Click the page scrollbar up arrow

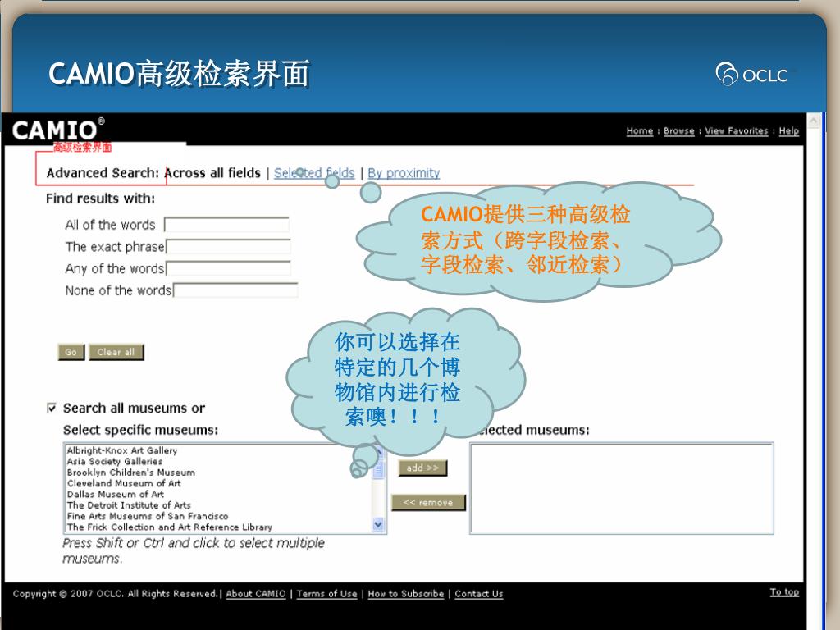pos(814,121)
